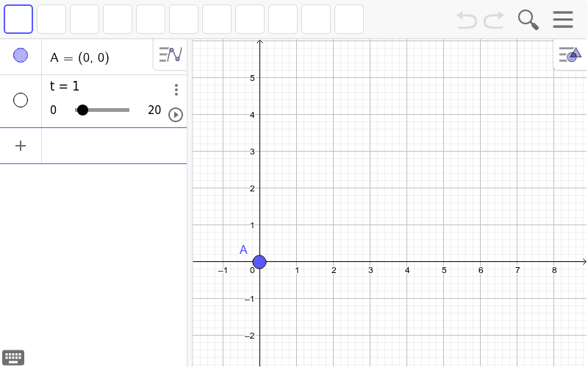Play the animation of slider t
This screenshot has width=588, height=368.
pyautogui.click(x=176, y=115)
